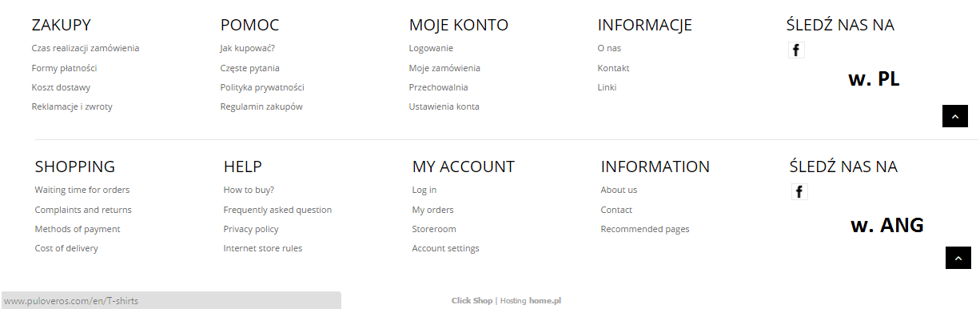This screenshot has width=980, height=313.
Task: Open Polityka prywatności link
Action: point(262,87)
